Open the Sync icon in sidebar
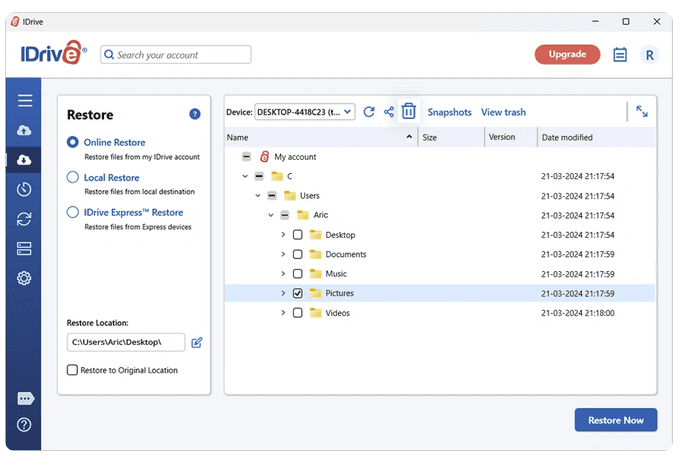This screenshot has height=466, width=684. click(24, 219)
